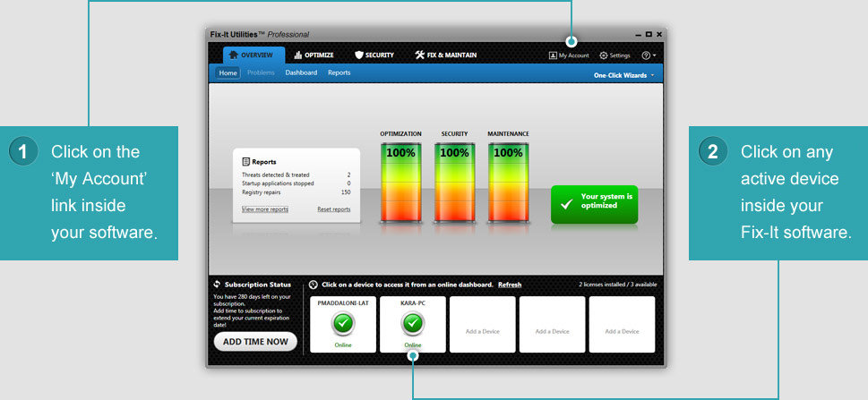This screenshot has width=868, height=400.
Task: Select the Reports sub-tab
Action: 339,72
